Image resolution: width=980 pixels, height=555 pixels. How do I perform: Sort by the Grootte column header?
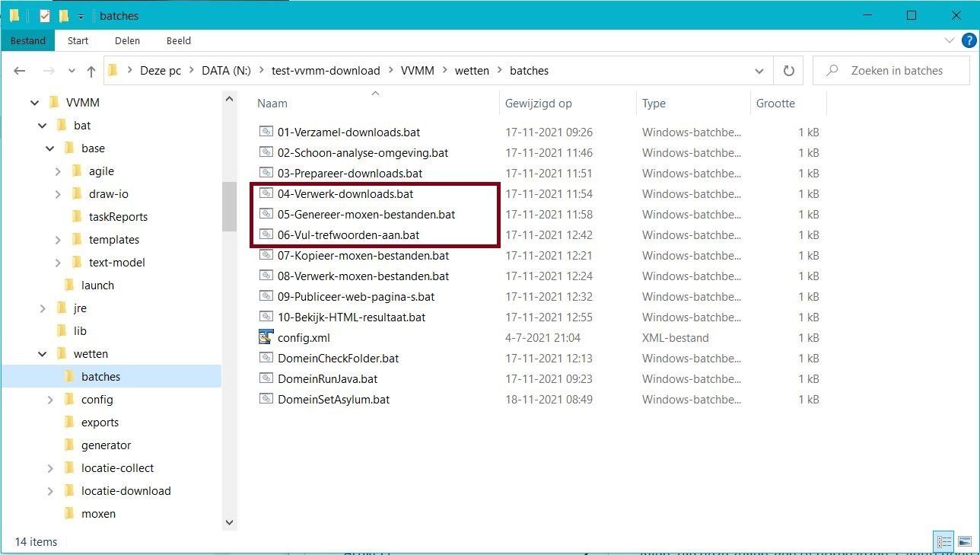tap(775, 104)
